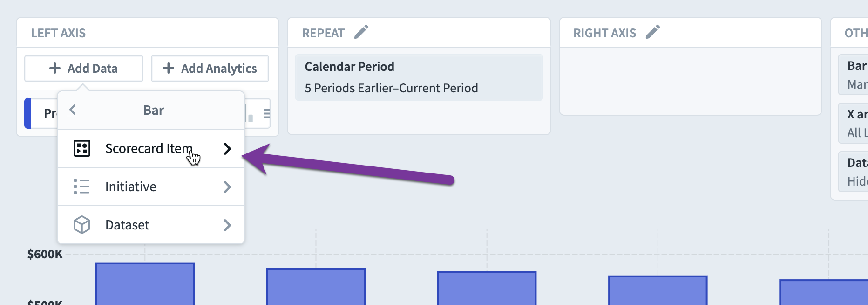Open the Bar option in the Other panel

[853, 75]
